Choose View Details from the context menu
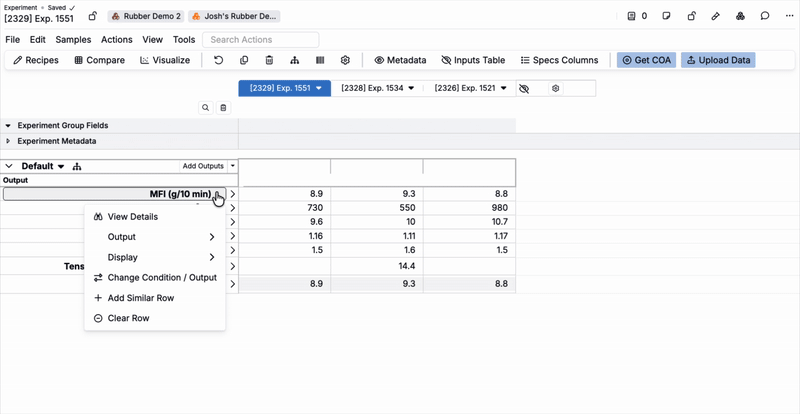The width and height of the screenshot is (800, 414). point(132,217)
